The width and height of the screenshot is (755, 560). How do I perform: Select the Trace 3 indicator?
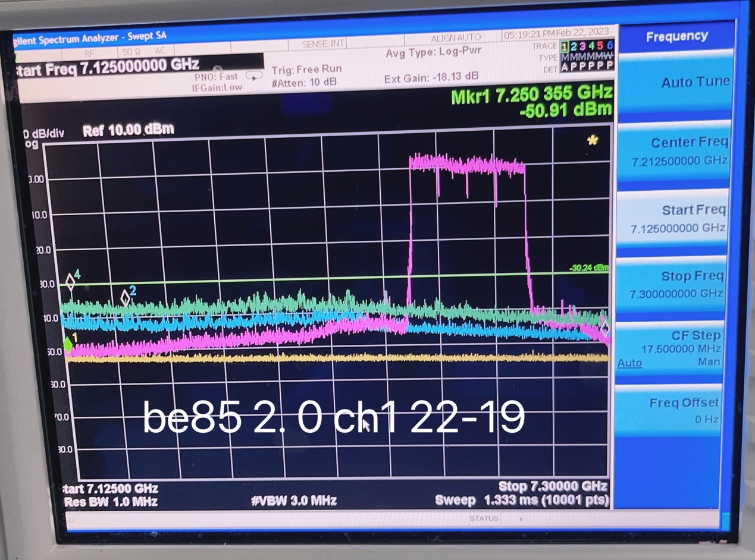(x=582, y=46)
